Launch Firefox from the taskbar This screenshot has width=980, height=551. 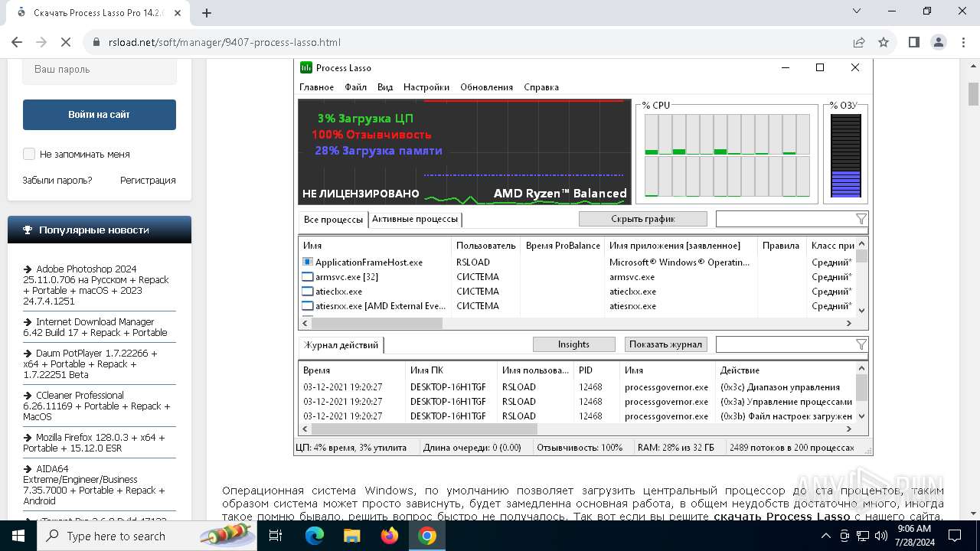coord(390,536)
